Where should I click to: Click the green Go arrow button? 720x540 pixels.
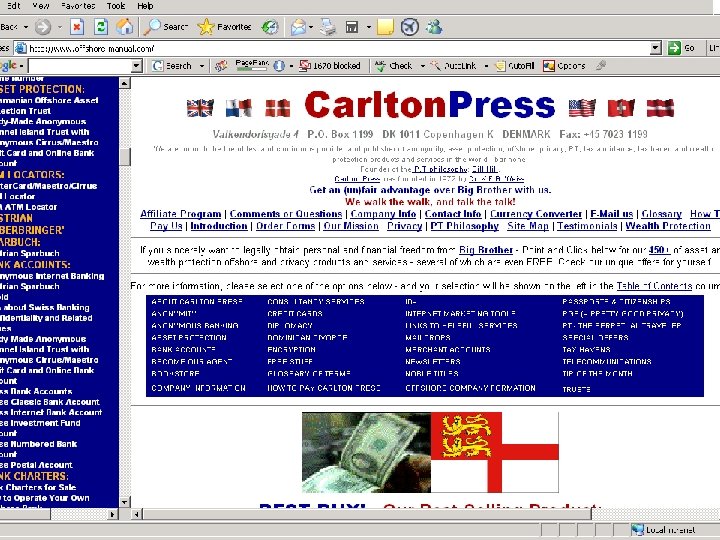pyautogui.click(x=674, y=48)
